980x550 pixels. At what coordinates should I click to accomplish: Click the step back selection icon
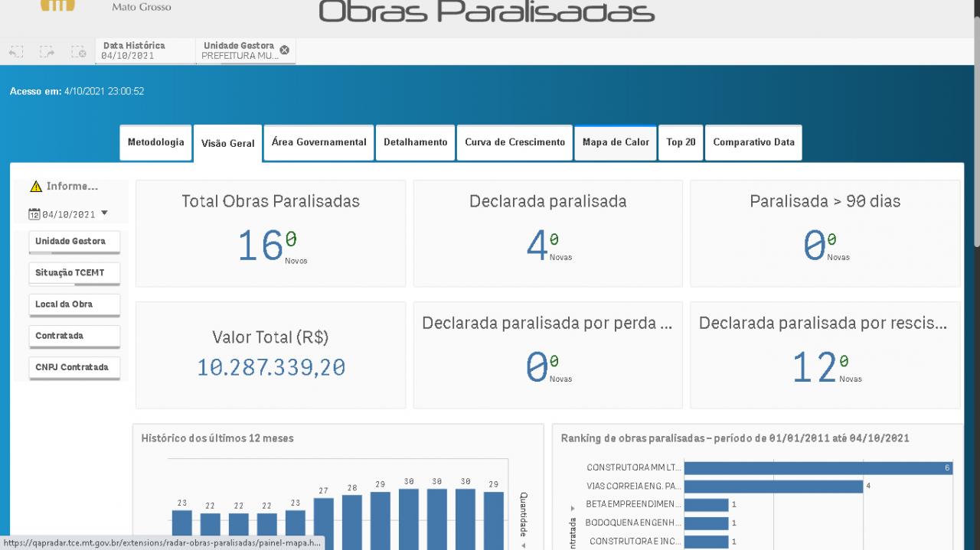16,51
